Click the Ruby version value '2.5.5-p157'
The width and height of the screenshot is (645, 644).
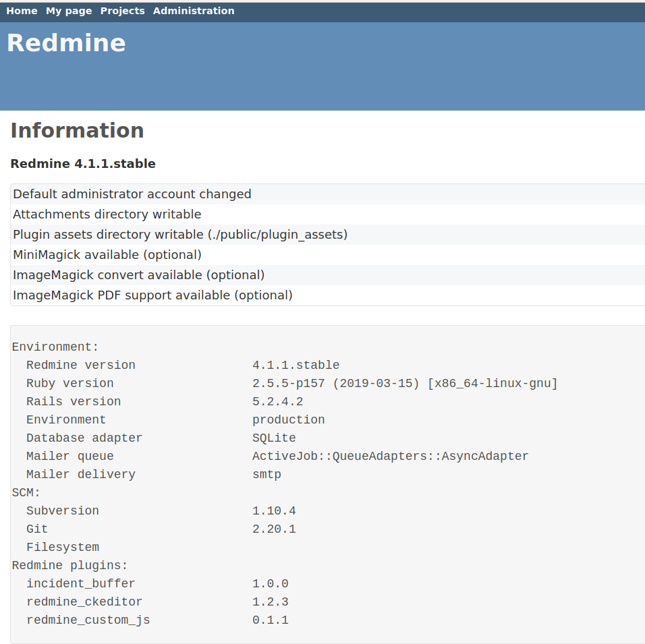pyautogui.click(x=288, y=383)
